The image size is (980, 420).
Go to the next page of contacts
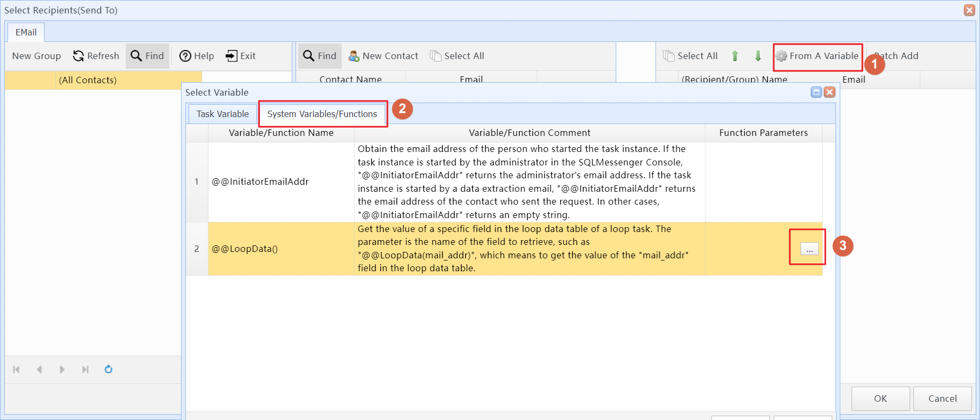62,370
